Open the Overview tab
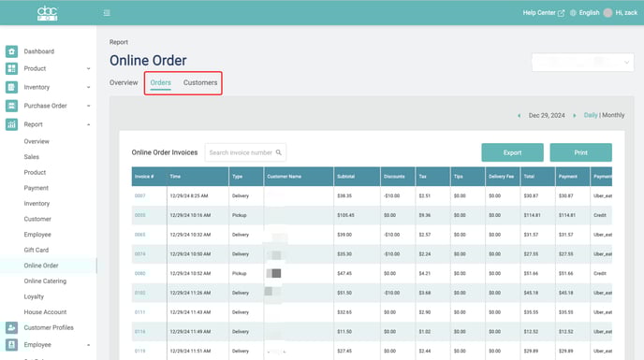The width and height of the screenshot is (644, 360). click(124, 82)
